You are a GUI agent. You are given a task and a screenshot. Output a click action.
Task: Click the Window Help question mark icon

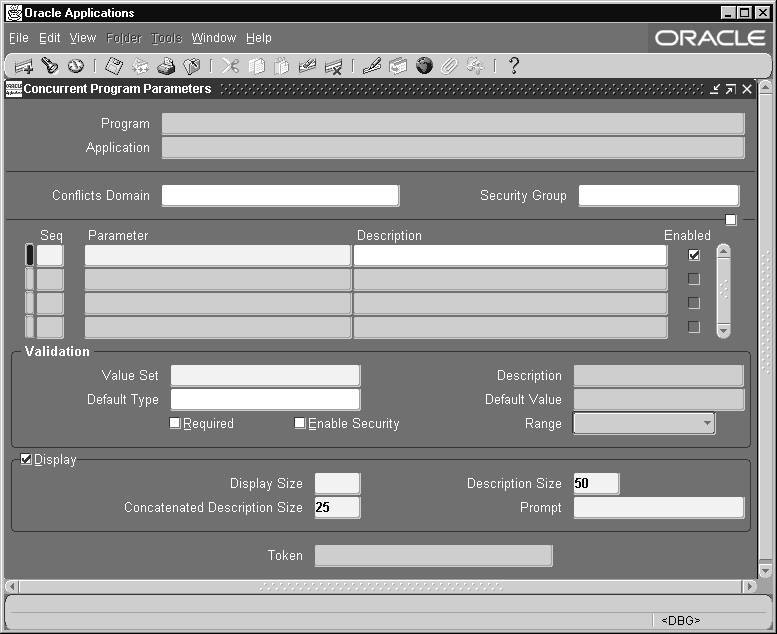[514, 66]
